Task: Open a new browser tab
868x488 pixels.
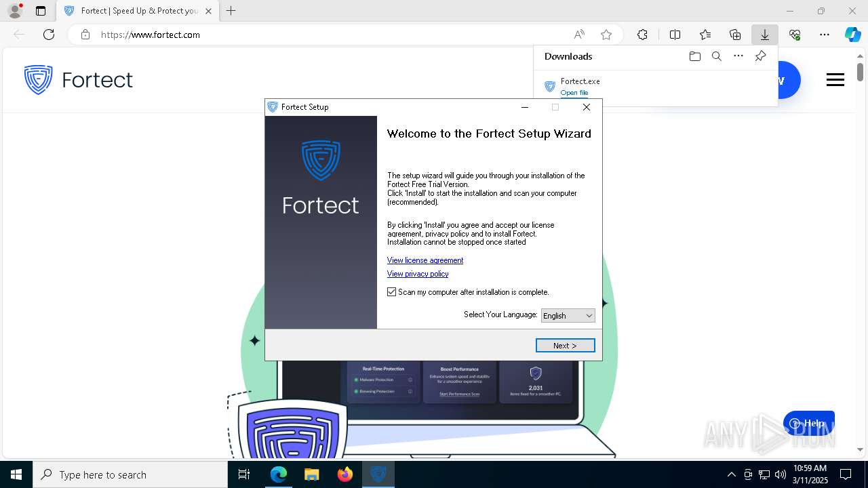Action: point(231,11)
